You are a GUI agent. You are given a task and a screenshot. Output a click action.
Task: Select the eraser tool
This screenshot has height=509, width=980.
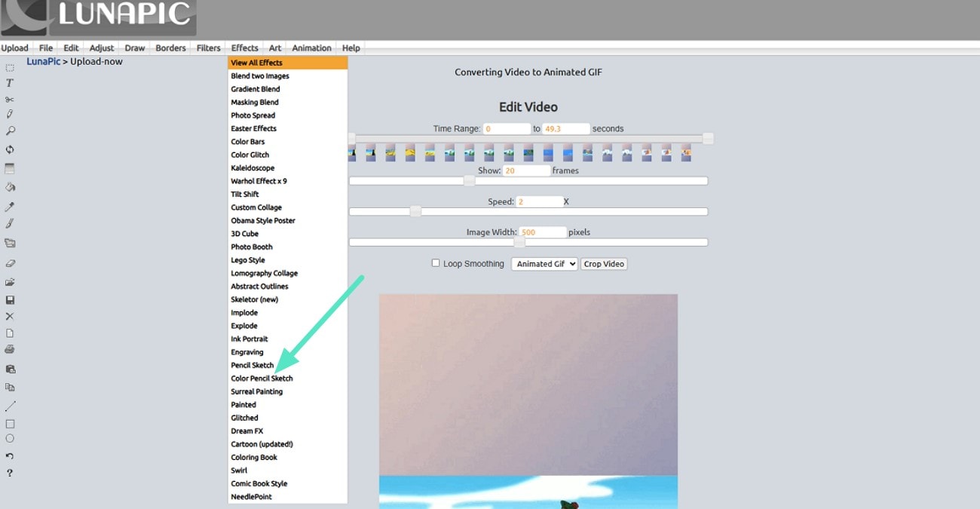(10, 263)
